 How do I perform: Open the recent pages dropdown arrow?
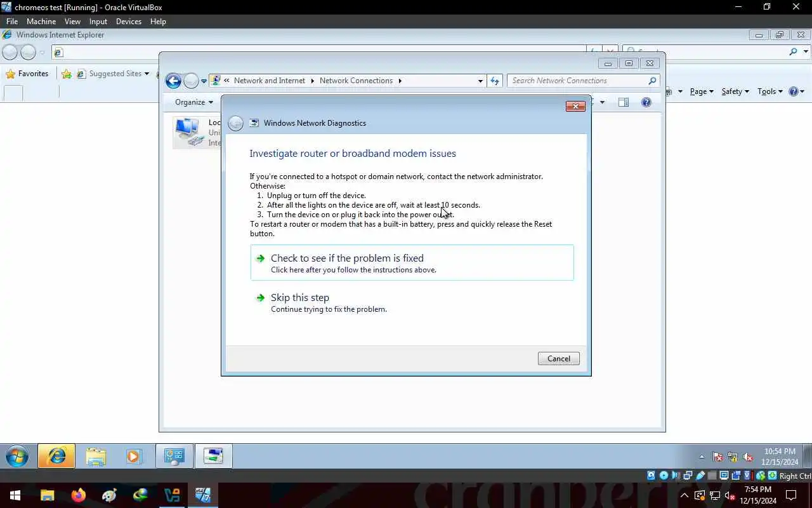coord(204,81)
